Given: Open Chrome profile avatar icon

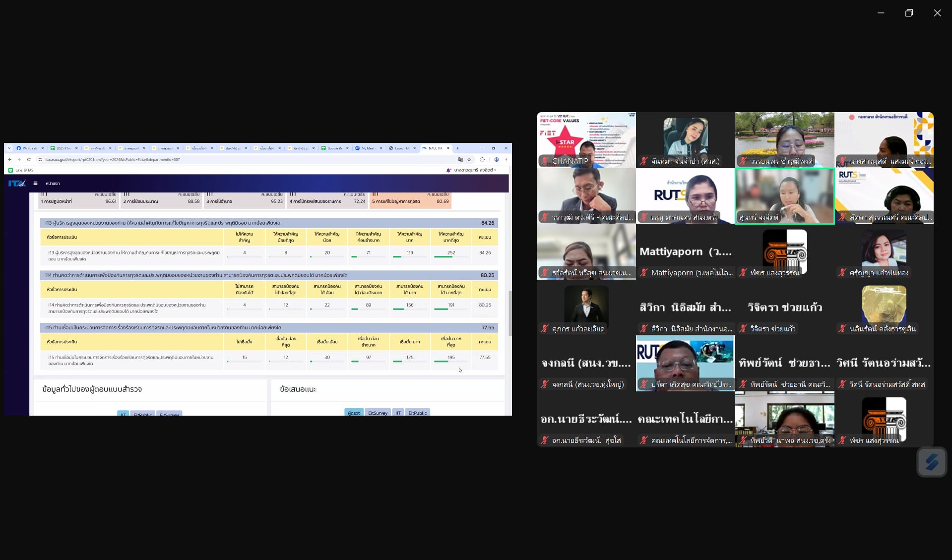Looking at the screenshot, I should (x=497, y=160).
